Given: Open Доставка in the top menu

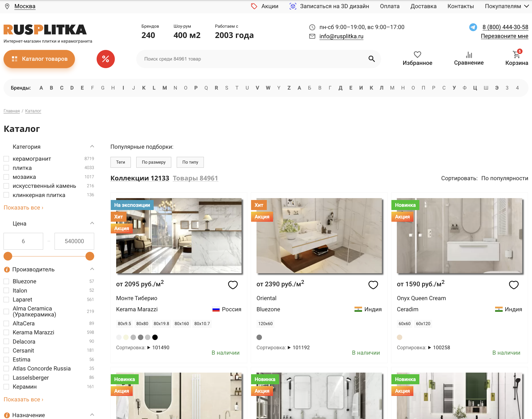Looking at the screenshot, I should click(423, 6).
